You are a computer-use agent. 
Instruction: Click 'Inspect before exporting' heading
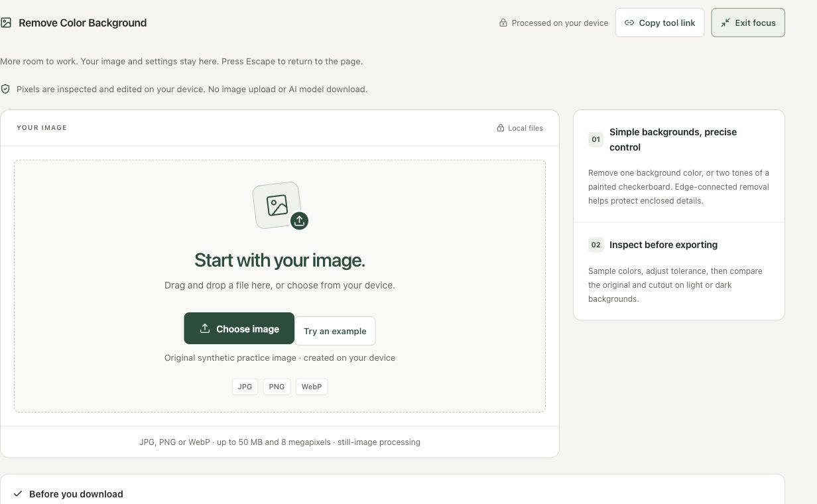pyautogui.click(x=663, y=245)
